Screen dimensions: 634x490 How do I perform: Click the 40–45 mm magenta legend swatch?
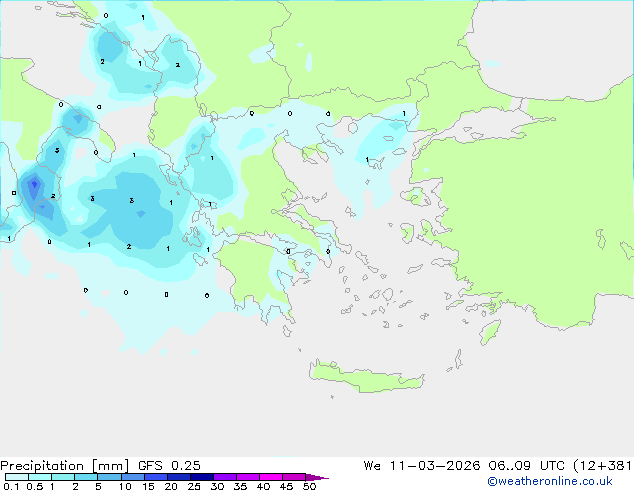coord(271,477)
